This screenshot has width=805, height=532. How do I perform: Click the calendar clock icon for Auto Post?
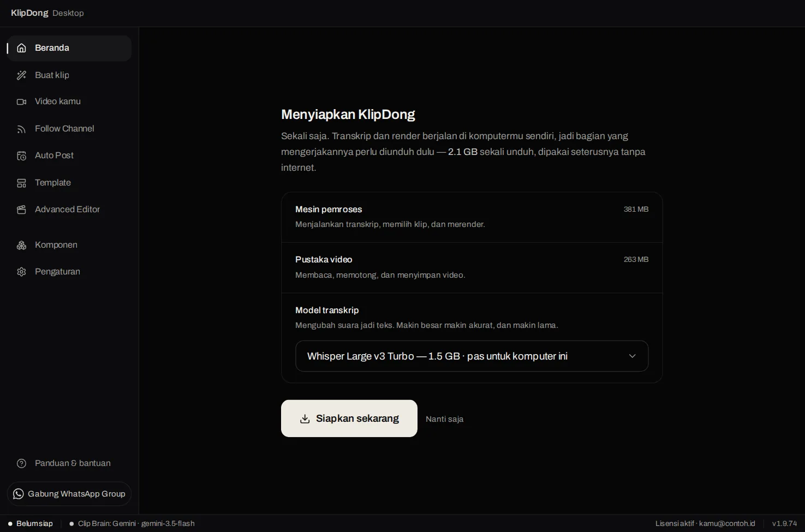tap(21, 156)
